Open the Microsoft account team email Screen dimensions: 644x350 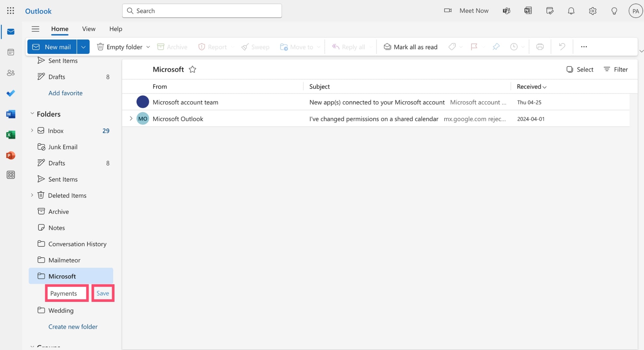coord(376,102)
